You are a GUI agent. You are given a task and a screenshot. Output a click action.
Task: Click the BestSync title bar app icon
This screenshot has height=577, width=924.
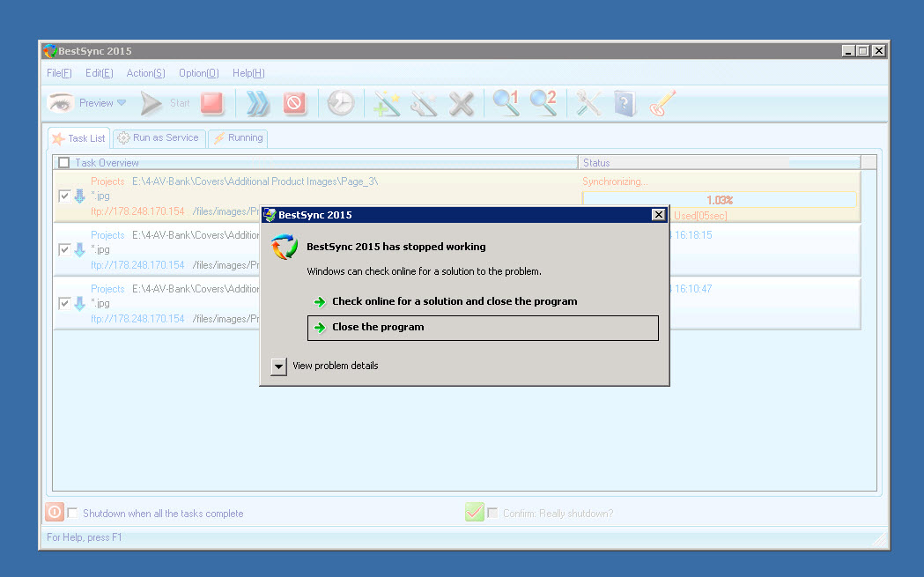51,51
